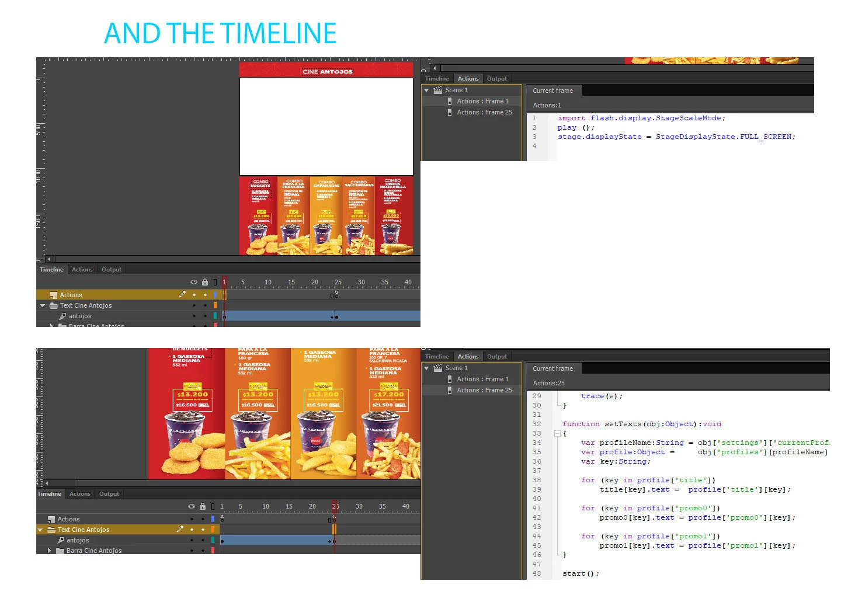Click CINE ANTOJOS title on upper stage
Image resolution: width=841 pixels, height=616 pixels.
click(x=328, y=72)
